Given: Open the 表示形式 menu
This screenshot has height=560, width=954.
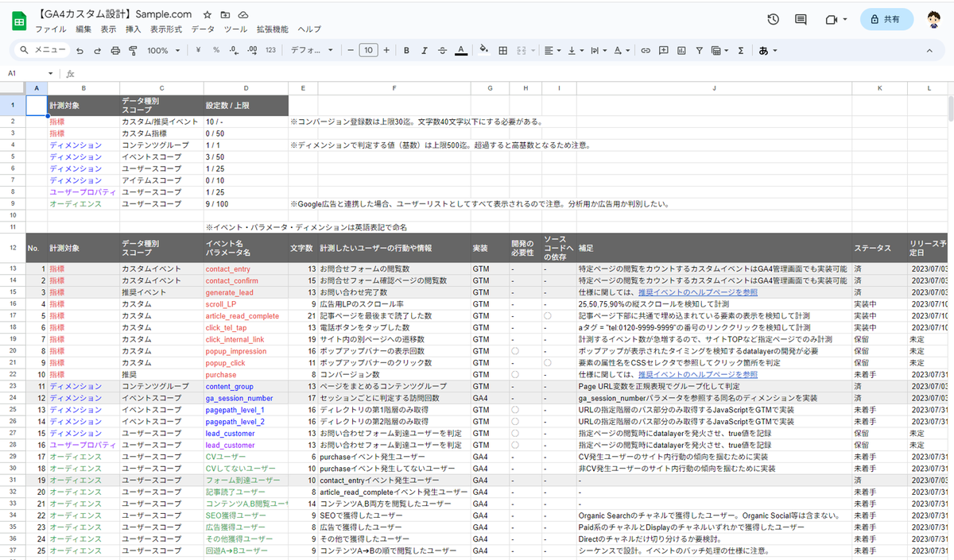Looking at the screenshot, I should click(x=166, y=29).
